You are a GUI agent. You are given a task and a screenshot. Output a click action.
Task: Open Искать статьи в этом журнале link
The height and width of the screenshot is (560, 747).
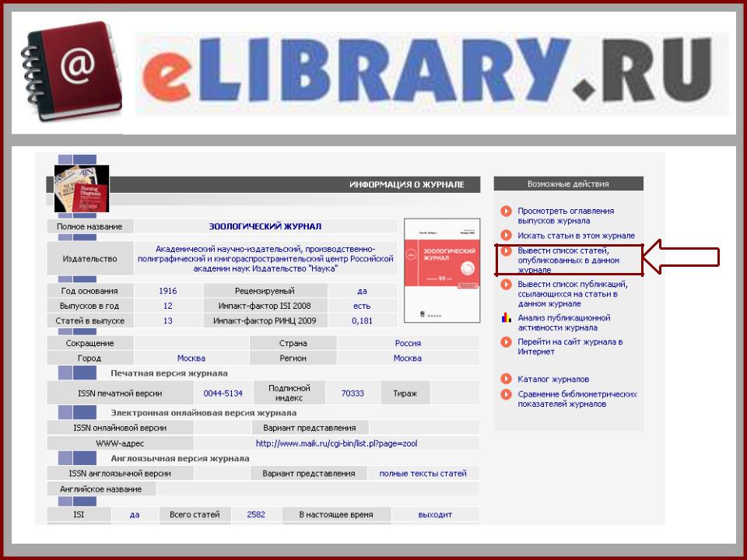[x=576, y=236]
